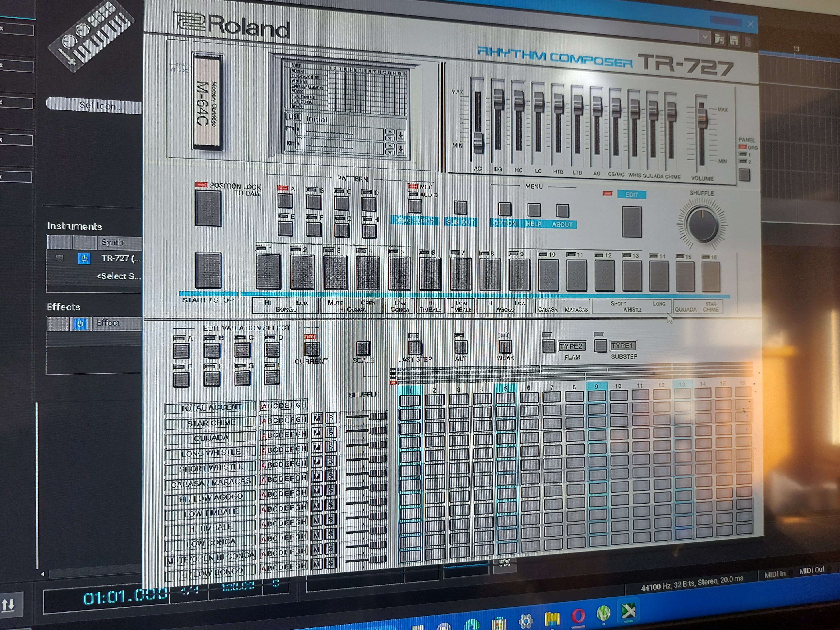The height and width of the screenshot is (630, 840).
Task: Click the PANEL selector button
Action: (744, 175)
